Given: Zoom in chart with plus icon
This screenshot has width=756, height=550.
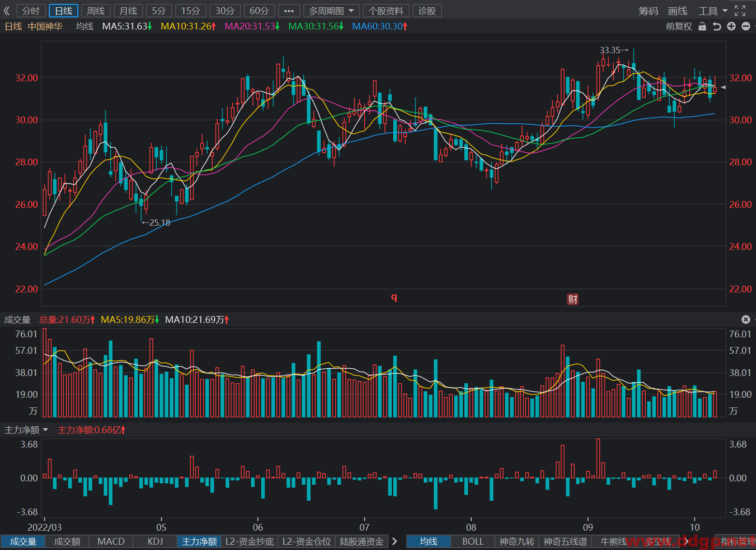Looking at the screenshot, I should coord(731,26).
